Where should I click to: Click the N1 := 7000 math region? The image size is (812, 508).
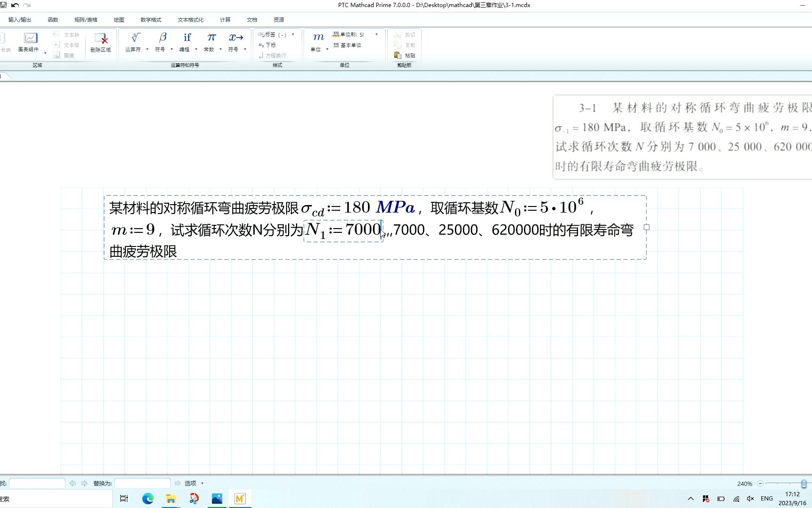click(344, 231)
